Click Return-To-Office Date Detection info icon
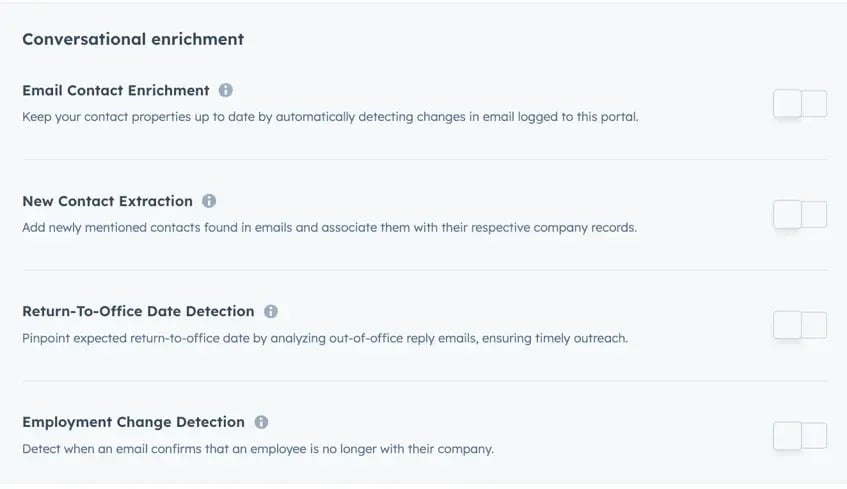This screenshot has width=847, height=489. 271,311
